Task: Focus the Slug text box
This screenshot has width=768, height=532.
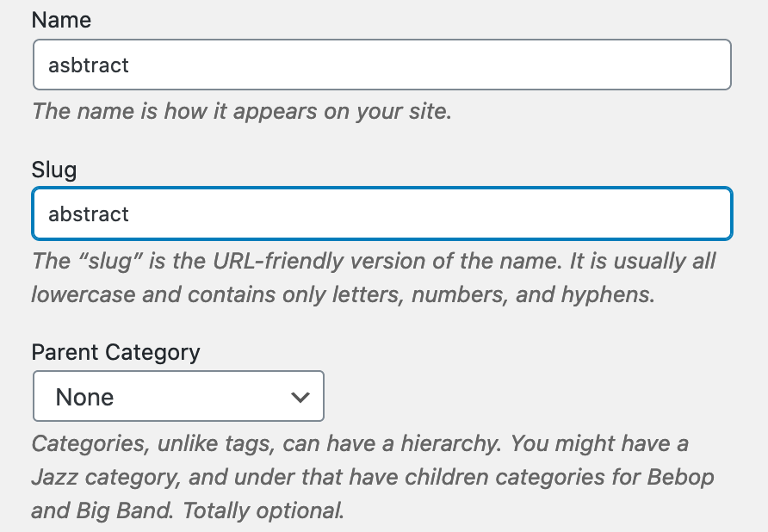Action: [381, 213]
